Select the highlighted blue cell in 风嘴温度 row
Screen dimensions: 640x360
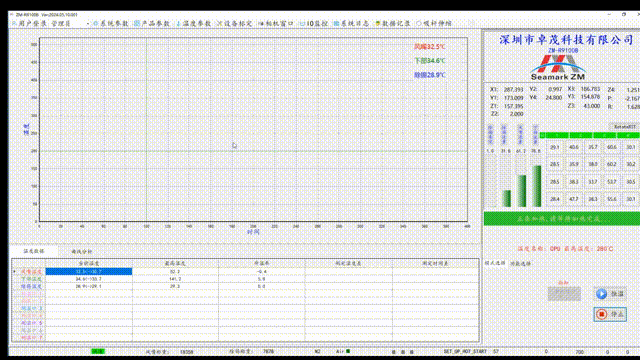[x=89, y=271]
